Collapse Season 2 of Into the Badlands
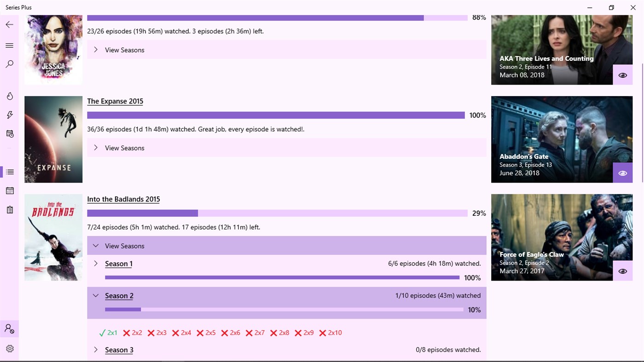The width and height of the screenshot is (644, 362). click(x=96, y=295)
